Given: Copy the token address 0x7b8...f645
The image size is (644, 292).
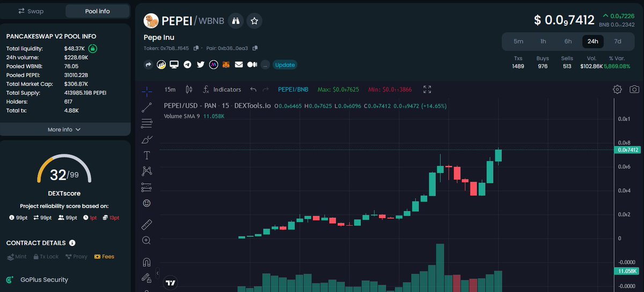Looking at the screenshot, I should click(196, 48).
